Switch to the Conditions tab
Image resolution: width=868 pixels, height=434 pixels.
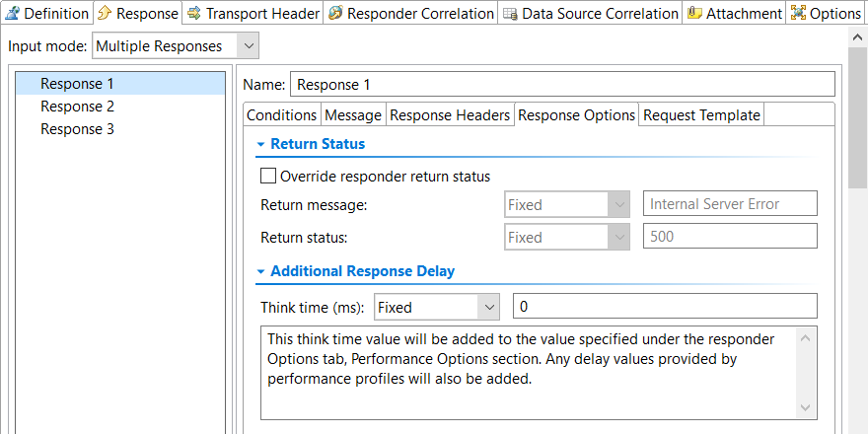[281, 114]
